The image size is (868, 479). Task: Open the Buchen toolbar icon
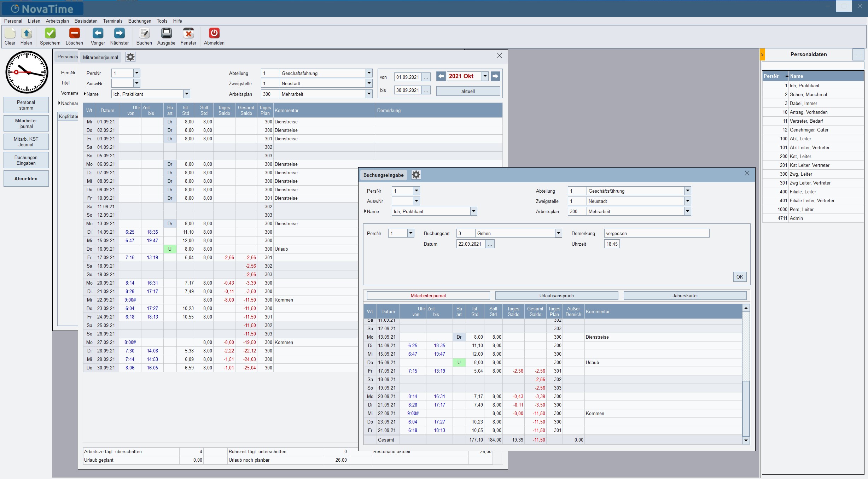pos(144,34)
